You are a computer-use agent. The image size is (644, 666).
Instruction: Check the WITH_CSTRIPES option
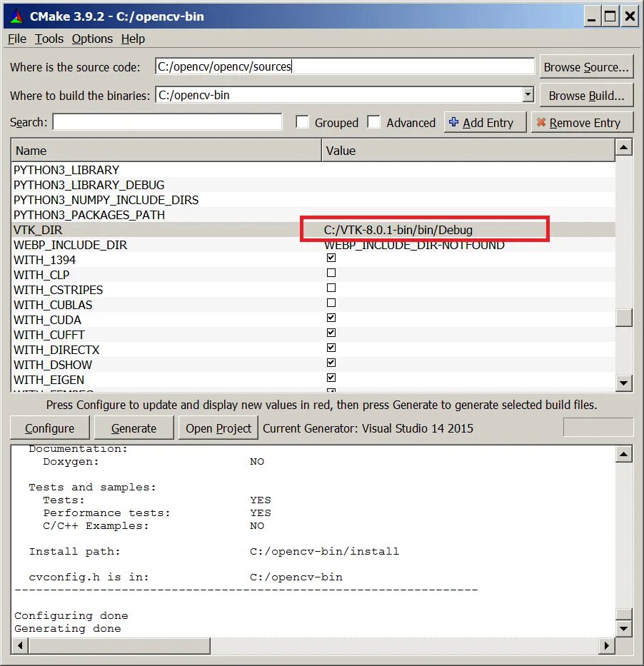pos(331,288)
